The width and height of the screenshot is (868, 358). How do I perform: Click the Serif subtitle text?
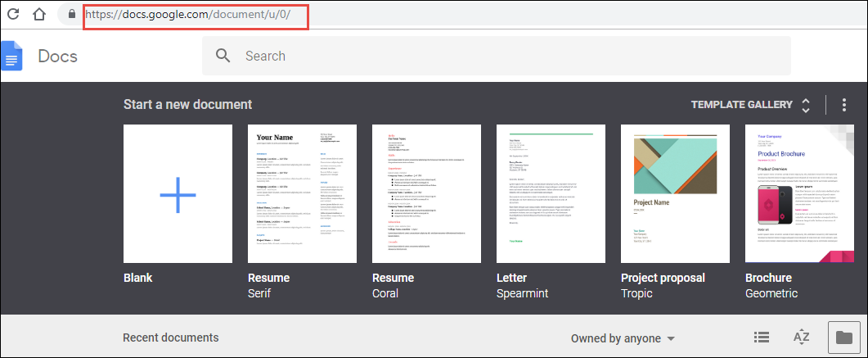(259, 293)
